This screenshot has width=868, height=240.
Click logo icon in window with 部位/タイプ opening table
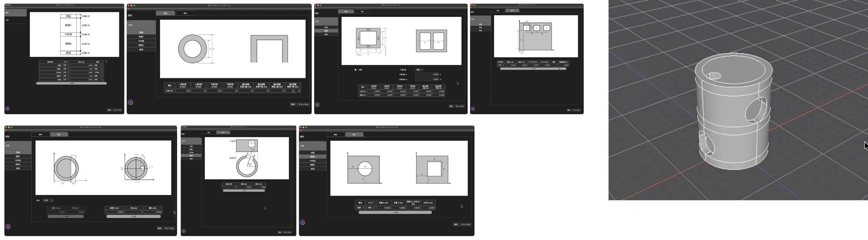tap(303, 222)
